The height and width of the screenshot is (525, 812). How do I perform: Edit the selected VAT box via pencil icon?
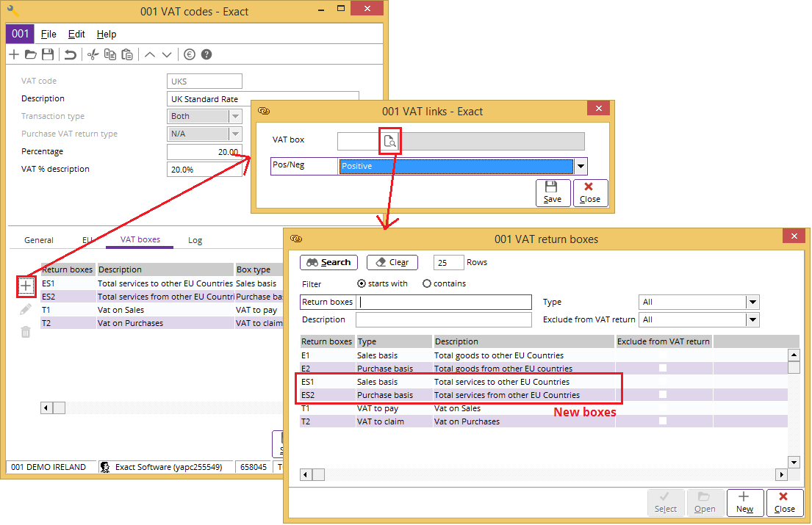point(26,308)
